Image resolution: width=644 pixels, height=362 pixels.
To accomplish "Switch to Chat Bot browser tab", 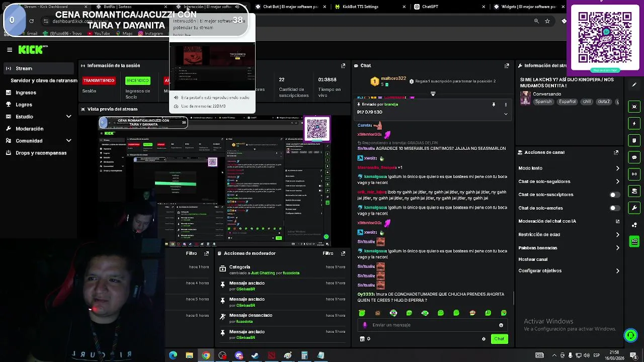I will pyautogui.click(x=290, y=7).
